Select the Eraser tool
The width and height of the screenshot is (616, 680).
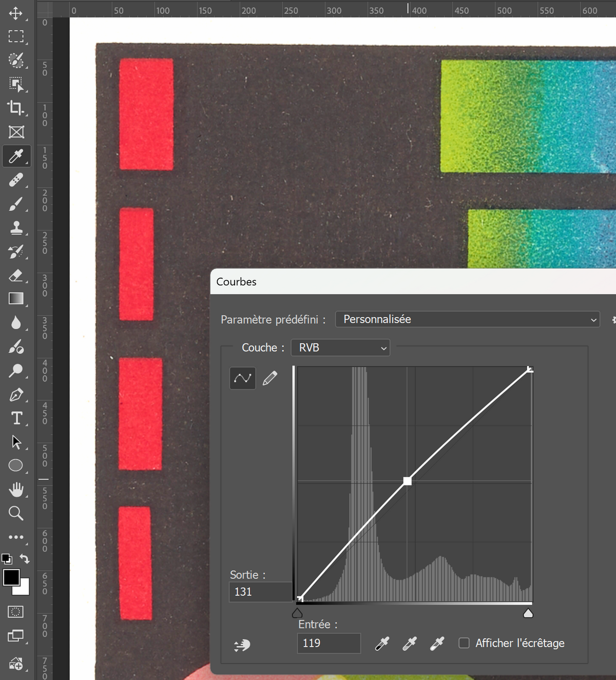(x=16, y=276)
